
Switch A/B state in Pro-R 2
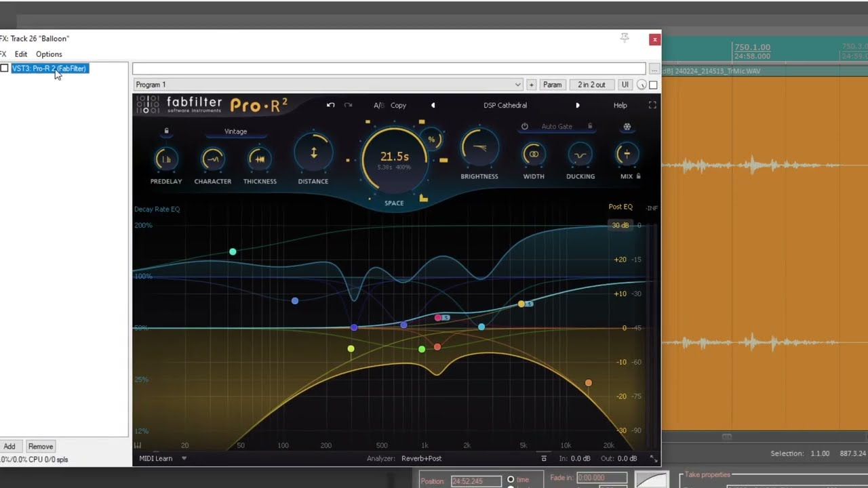point(378,105)
